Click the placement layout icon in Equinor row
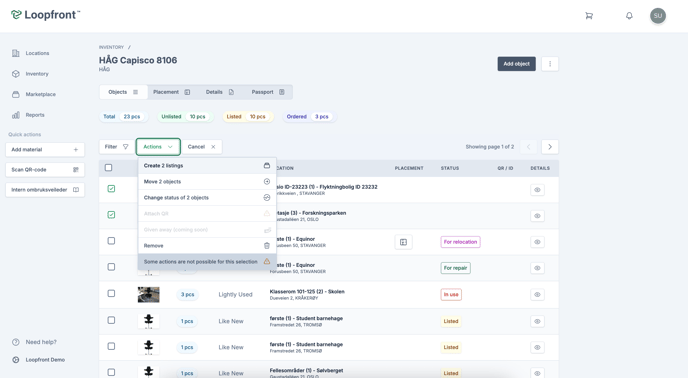 (403, 242)
